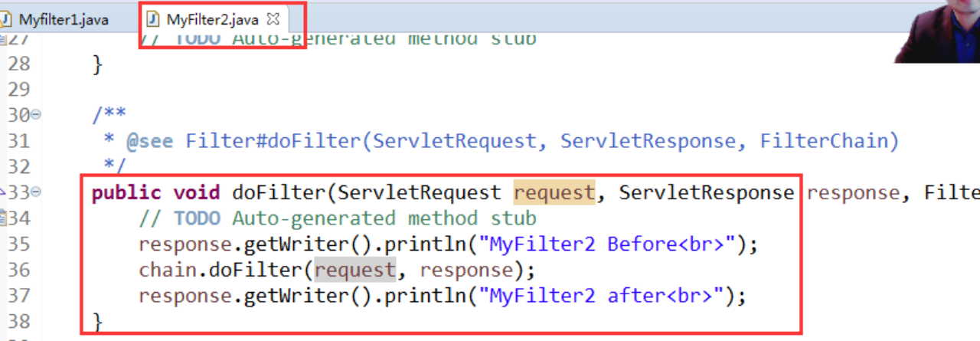Collapse the Javadoc comment at line 30
The width and height of the screenshot is (980, 341).
(37, 115)
